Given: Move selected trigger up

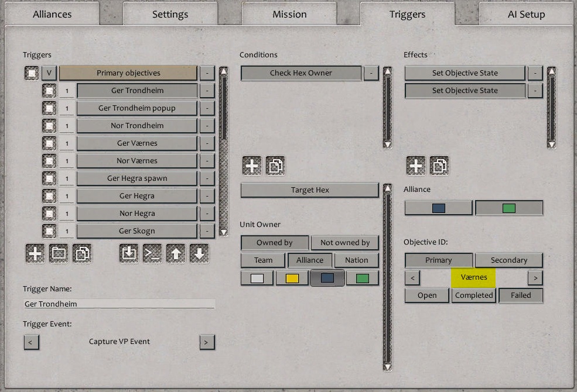Looking at the screenshot, I should (x=176, y=253).
